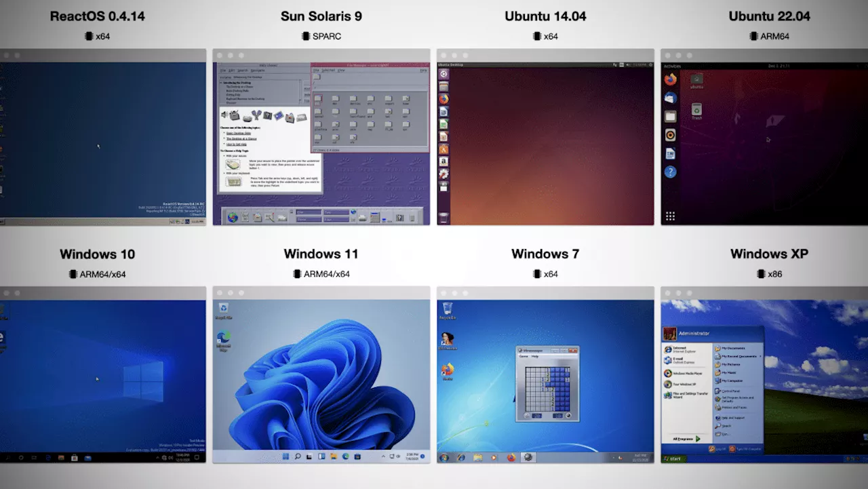Click Turn Off Computer in XP start menu
This screenshot has width=868, height=489.
tap(746, 450)
